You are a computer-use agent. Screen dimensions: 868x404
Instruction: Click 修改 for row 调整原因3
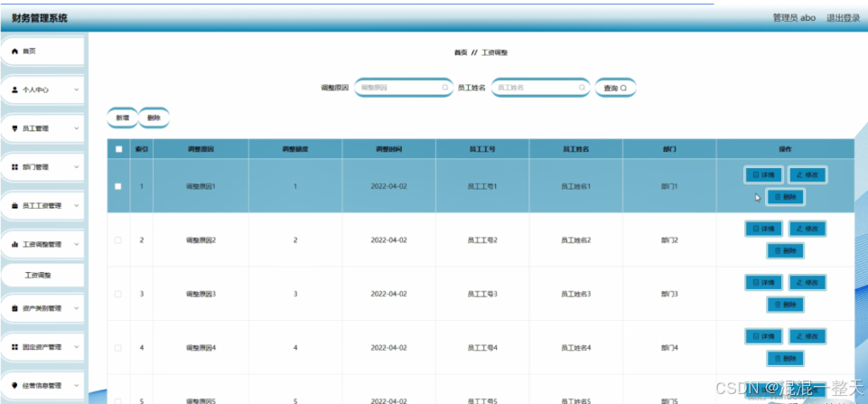pos(807,282)
